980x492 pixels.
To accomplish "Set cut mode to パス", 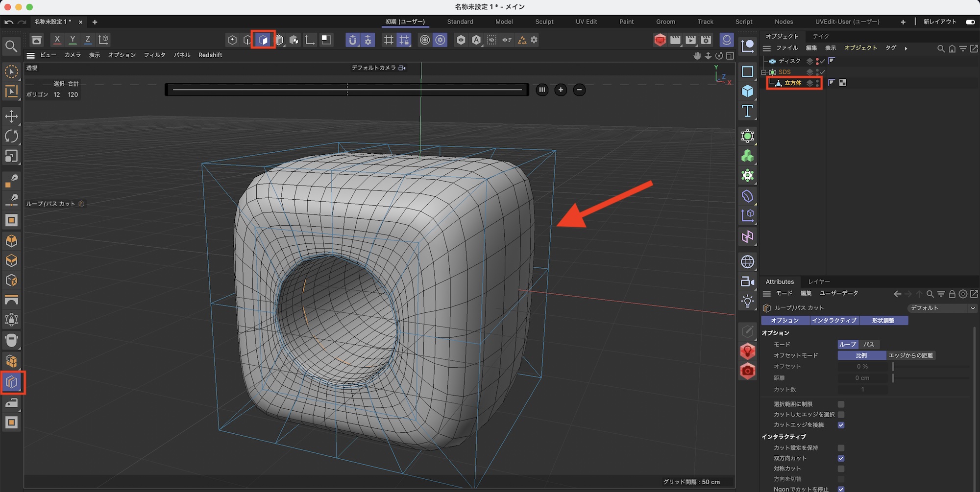I will click(869, 345).
